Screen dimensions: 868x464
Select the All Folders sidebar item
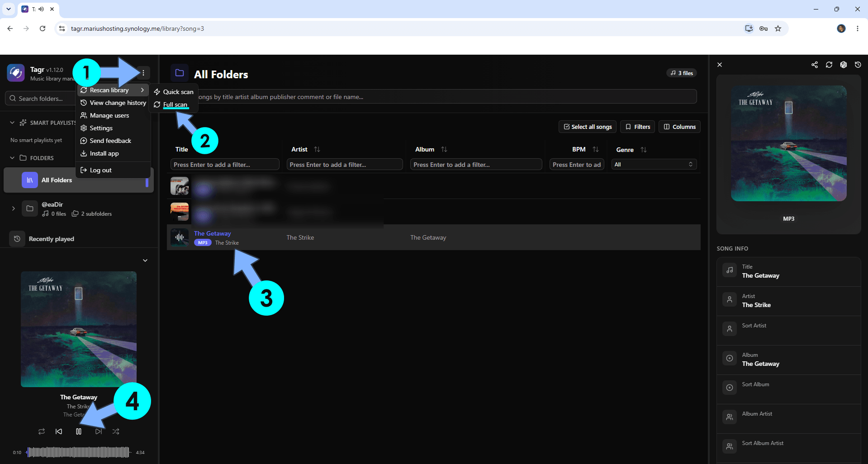(x=79, y=180)
